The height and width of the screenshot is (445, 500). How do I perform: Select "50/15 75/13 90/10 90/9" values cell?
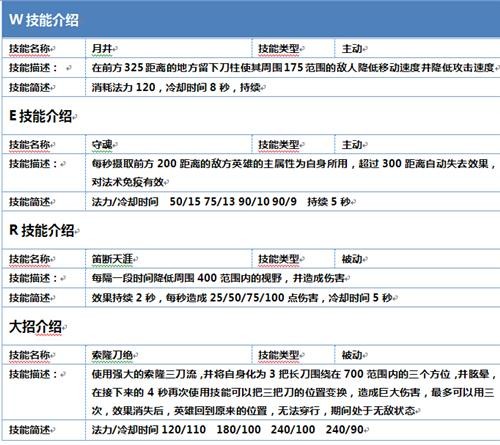(x=293, y=202)
